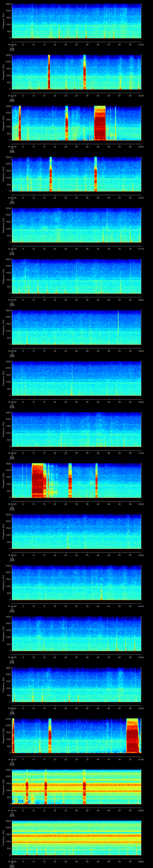153x868 pixels.
Task: Click the 19:38:00 start time label
Action: (x=12, y=861)
